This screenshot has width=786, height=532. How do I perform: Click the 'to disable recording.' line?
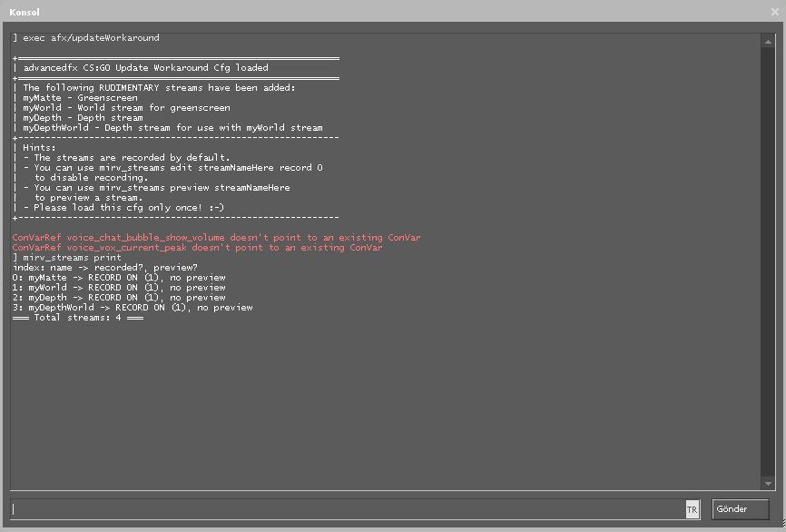[92, 178]
